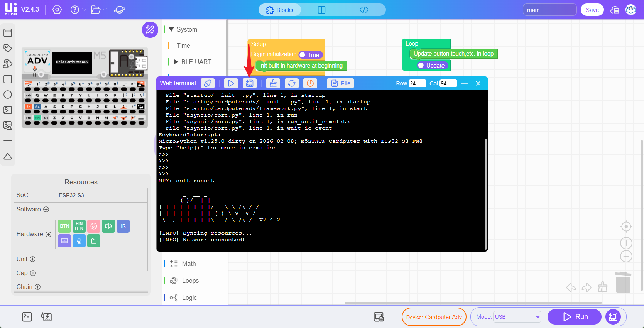This screenshot has width=644, height=328.
Task: Click the download-to-device icon in WebTerminal
Action: [250, 83]
